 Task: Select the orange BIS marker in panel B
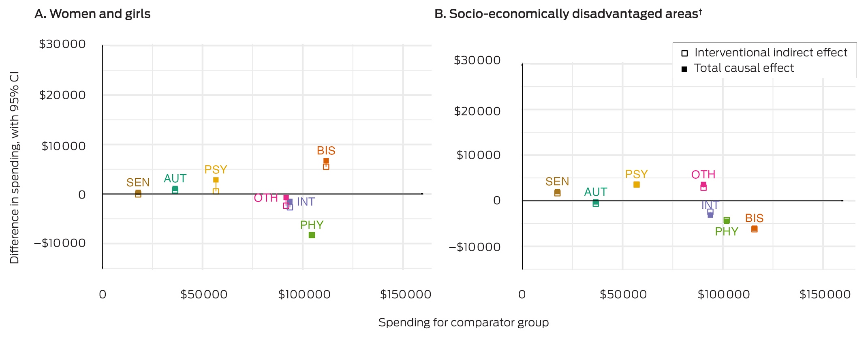[x=754, y=229]
